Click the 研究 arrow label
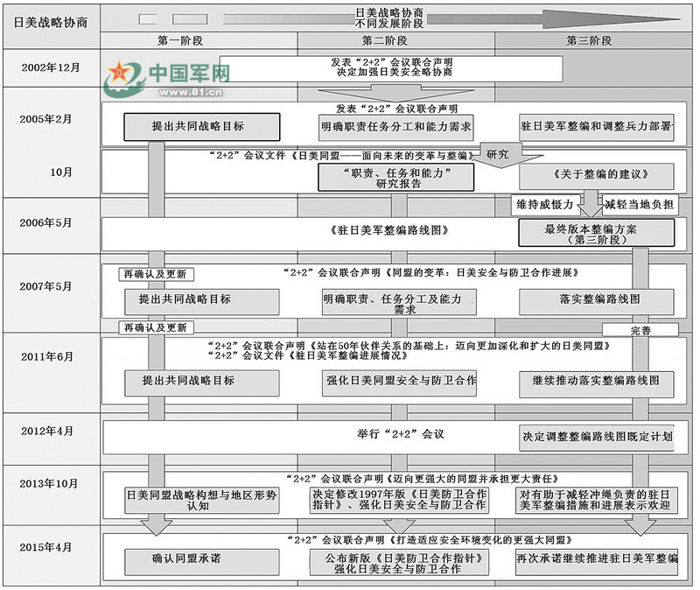 497,155
